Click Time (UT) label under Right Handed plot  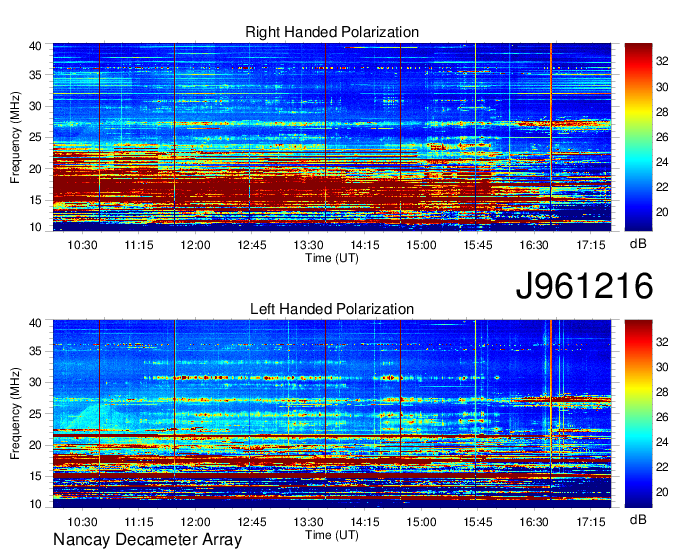[x=332, y=258]
